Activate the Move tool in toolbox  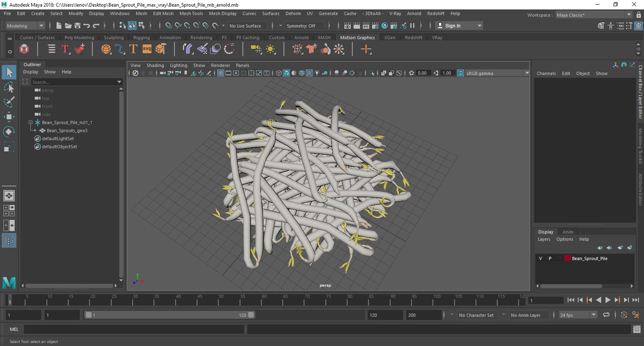pyautogui.click(x=9, y=117)
